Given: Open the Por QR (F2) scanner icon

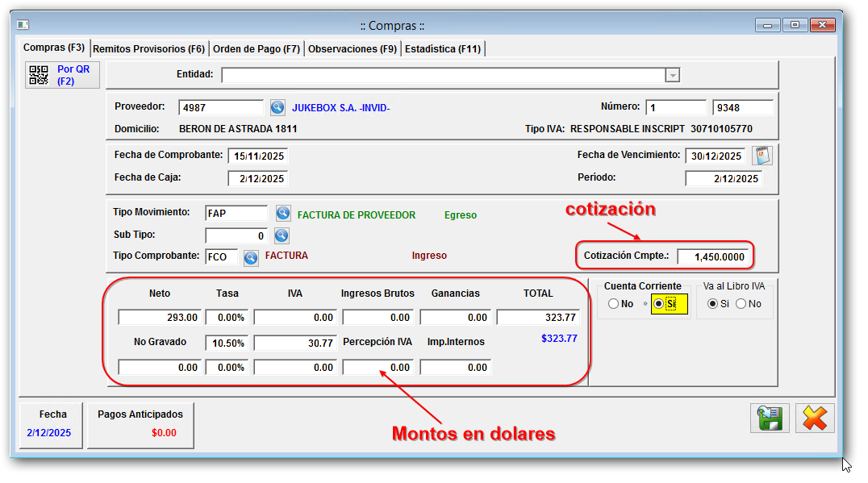Looking at the screenshot, I should 38,74.
